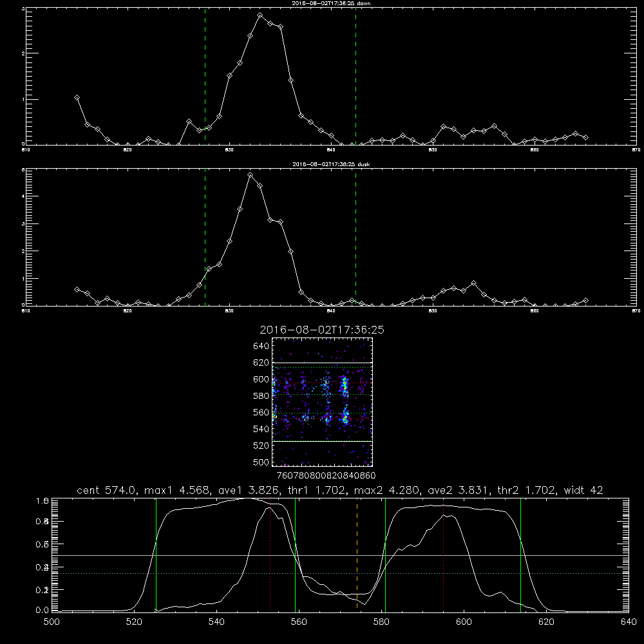Click the brightest lower spot in the detector image
644x644 pixels.
(345, 418)
